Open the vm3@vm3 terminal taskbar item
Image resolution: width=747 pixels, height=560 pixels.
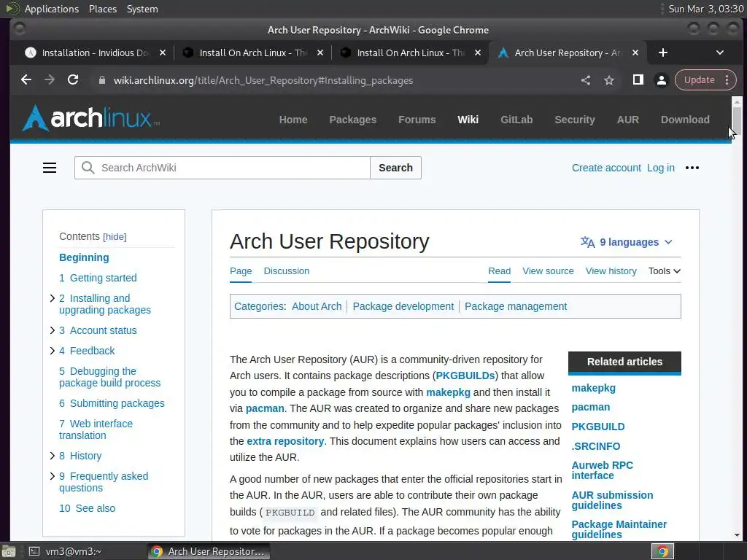click(65, 551)
